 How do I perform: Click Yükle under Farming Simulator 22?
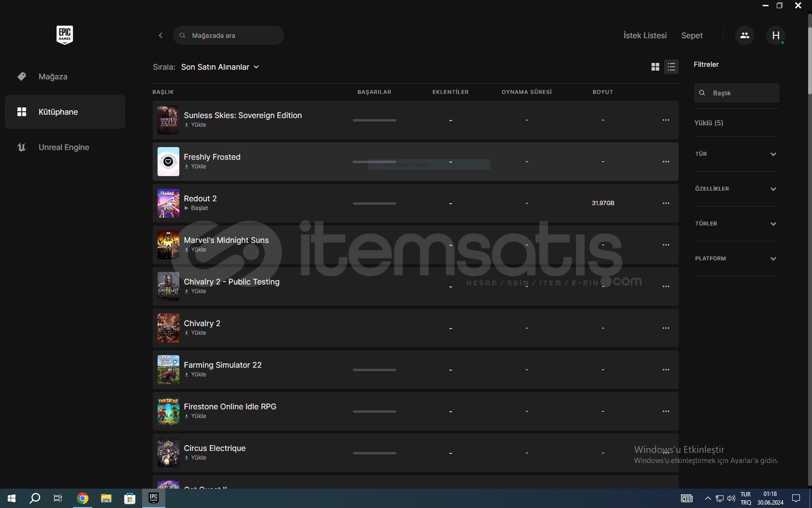pyautogui.click(x=195, y=374)
